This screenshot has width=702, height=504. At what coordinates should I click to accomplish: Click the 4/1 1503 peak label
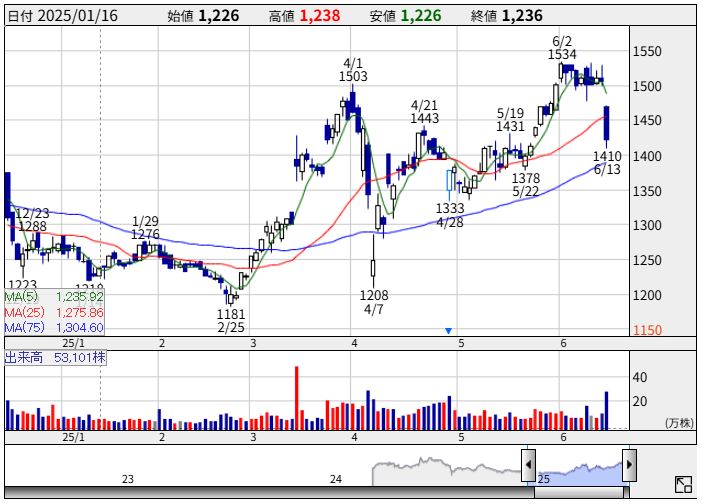tap(353, 70)
